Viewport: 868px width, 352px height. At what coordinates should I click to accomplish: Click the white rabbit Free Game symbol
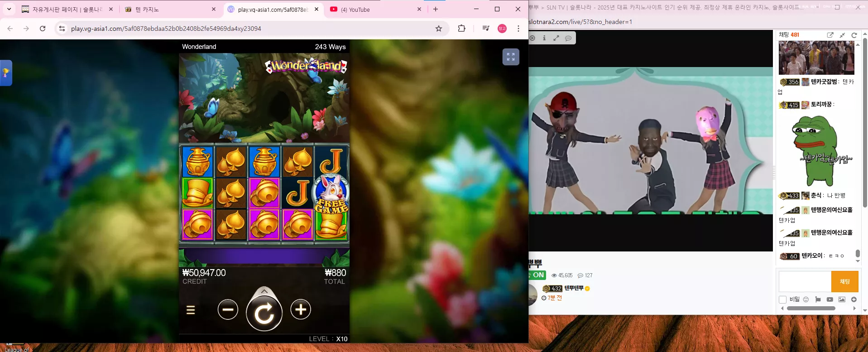(332, 193)
